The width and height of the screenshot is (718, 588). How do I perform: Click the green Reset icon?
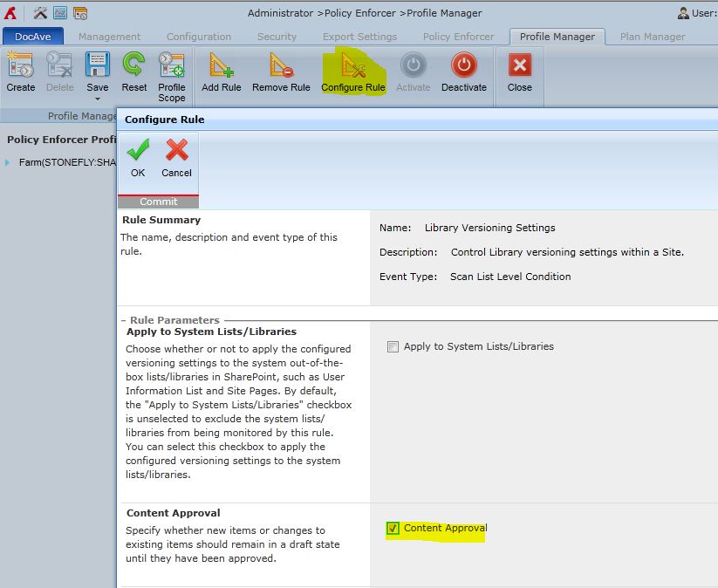tap(133, 66)
